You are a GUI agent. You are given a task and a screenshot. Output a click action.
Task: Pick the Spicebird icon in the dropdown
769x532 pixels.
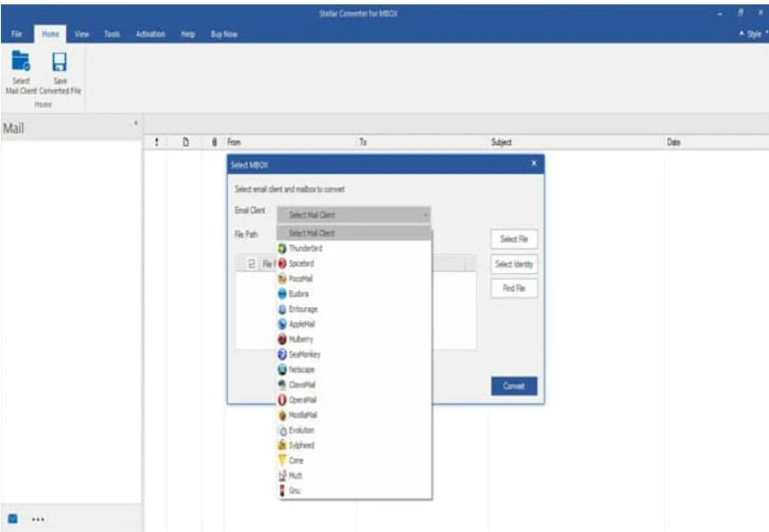click(282, 263)
